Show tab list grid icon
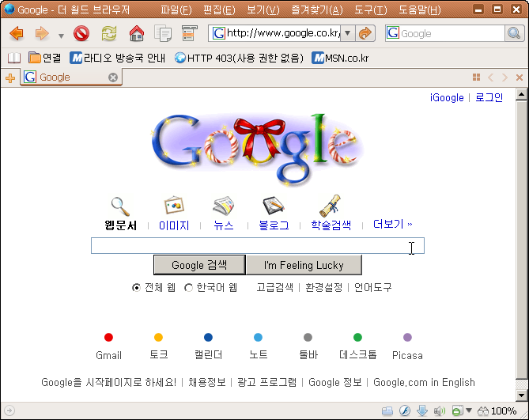 pyautogui.click(x=476, y=78)
